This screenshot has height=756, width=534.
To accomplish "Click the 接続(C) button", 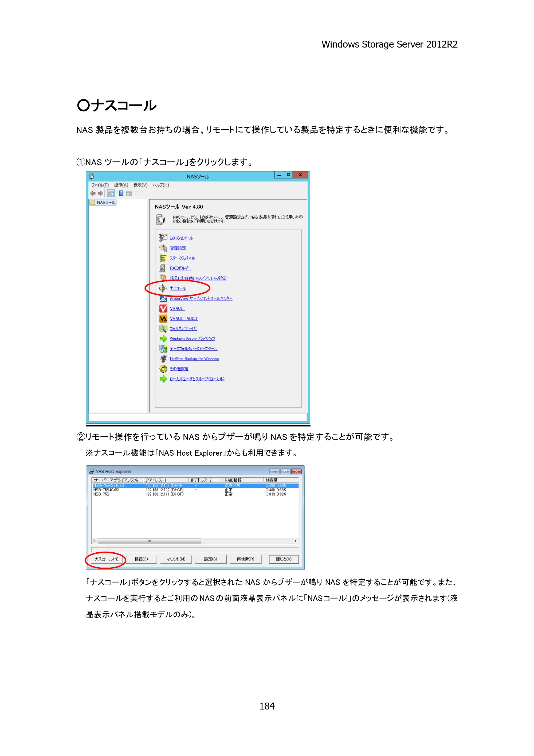I will [x=141, y=559].
